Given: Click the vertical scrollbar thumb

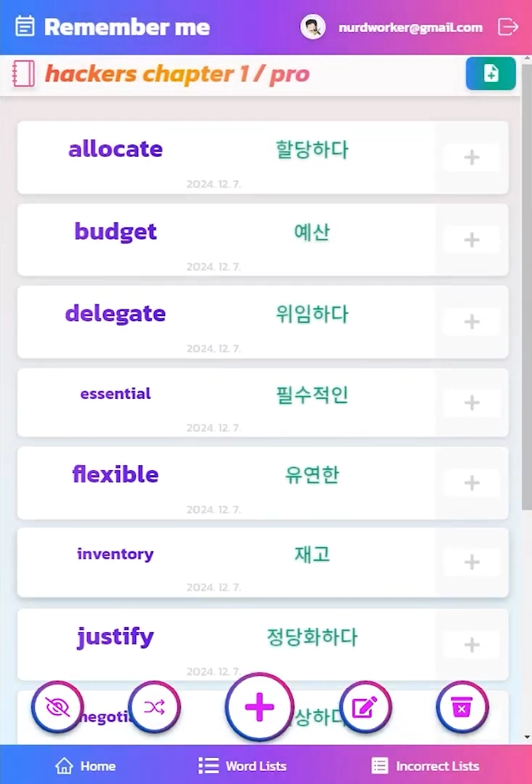Looking at the screenshot, I should click(x=526, y=291).
